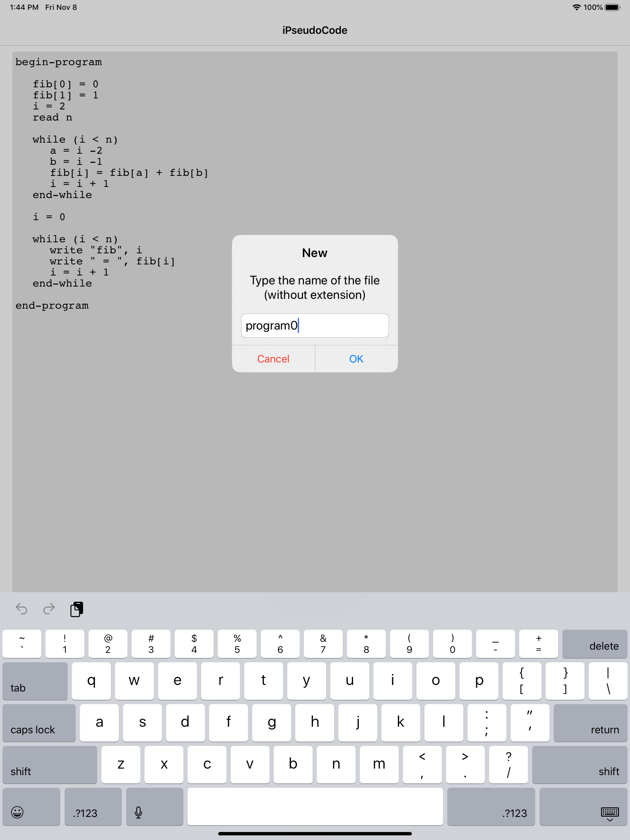The height and width of the screenshot is (840, 630).
Task: Tap the begin-program line in code
Action: (x=58, y=62)
